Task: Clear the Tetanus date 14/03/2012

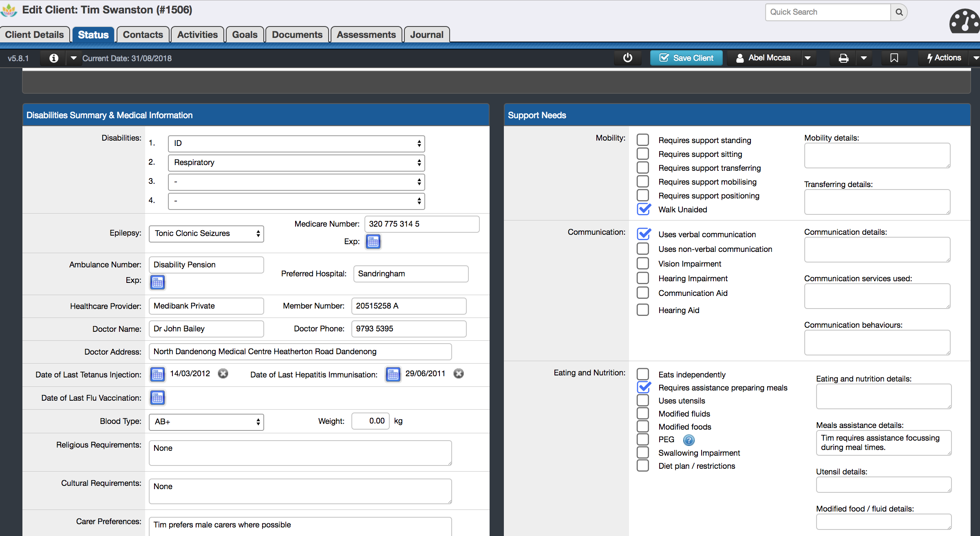Action: point(223,373)
